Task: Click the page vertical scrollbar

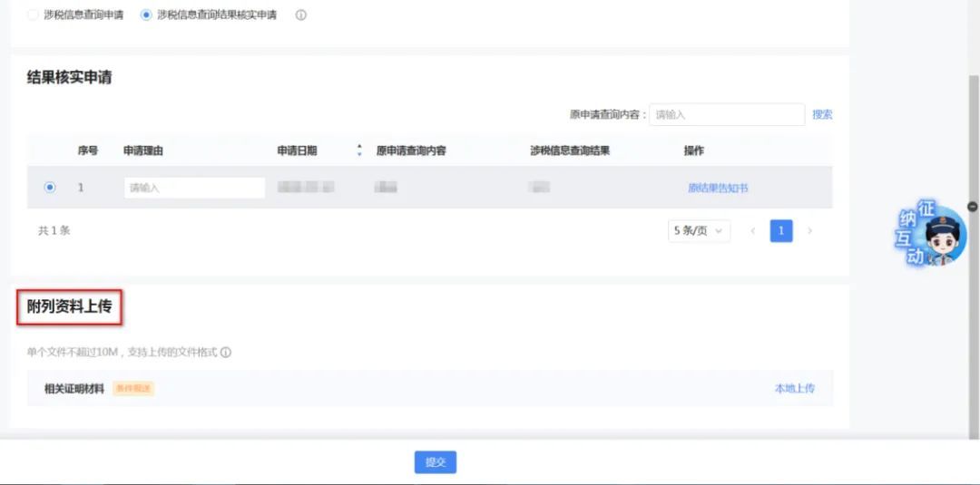Action: coord(974,256)
